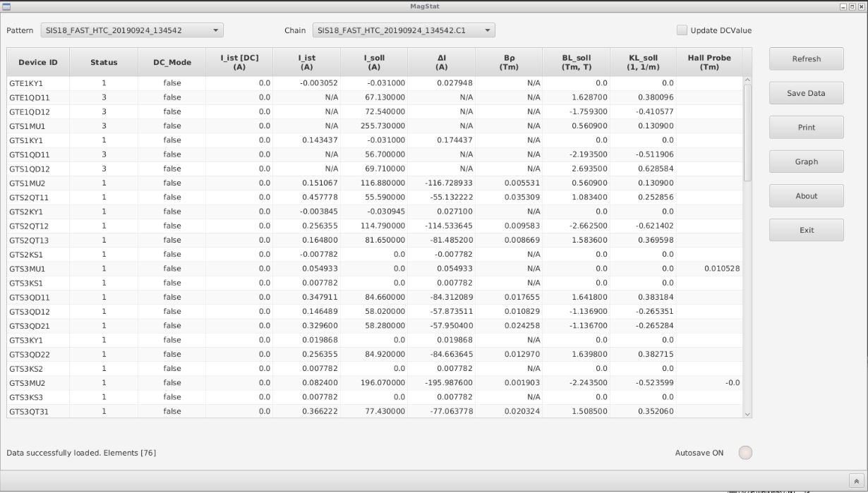868x493 pixels.
Task: Click the Autosave ON indicator circle
Action: click(x=745, y=453)
